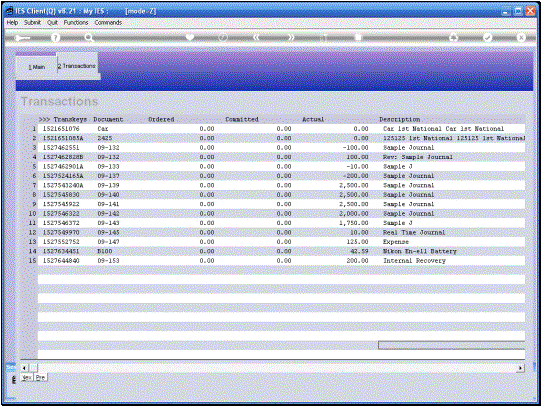This screenshot has height=406, width=541.
Task: Go back with double left chevron
Action: click(256, 37)
